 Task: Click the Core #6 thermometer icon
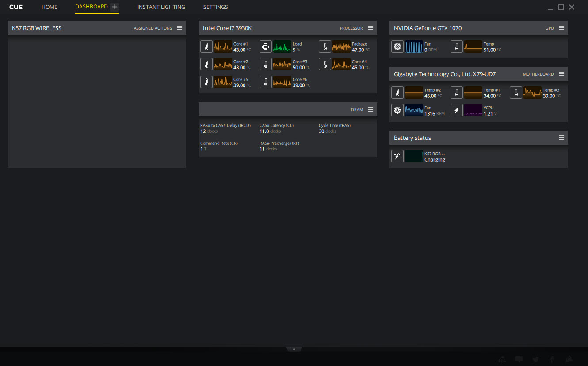point(265,82)
